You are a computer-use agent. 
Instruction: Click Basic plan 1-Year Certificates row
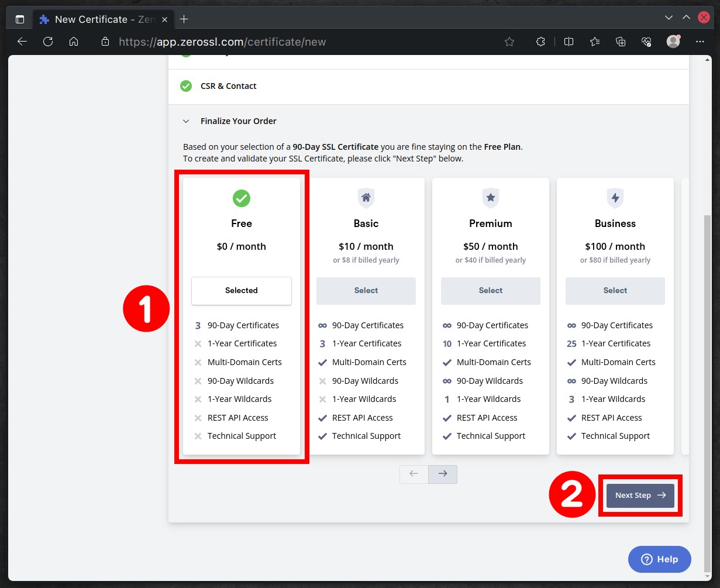[x=360, y=343]
